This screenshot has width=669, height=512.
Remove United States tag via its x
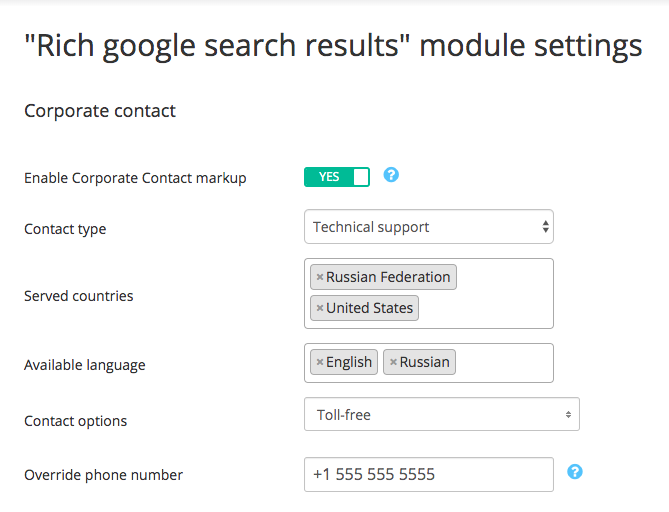click(319, 309)
